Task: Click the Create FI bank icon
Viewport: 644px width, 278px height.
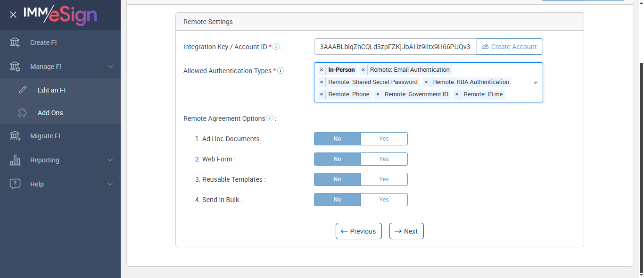Action: coord(15,42)
